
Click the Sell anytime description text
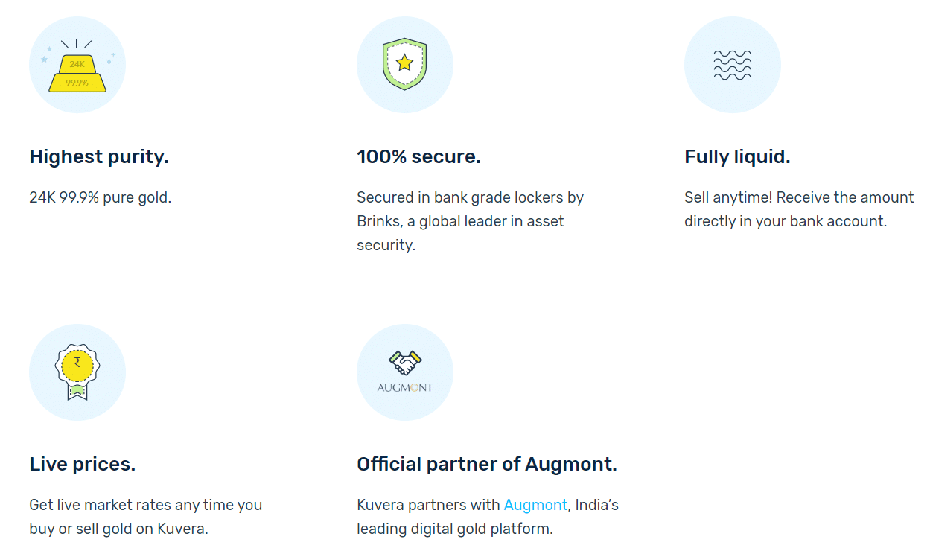click(799, 210)
